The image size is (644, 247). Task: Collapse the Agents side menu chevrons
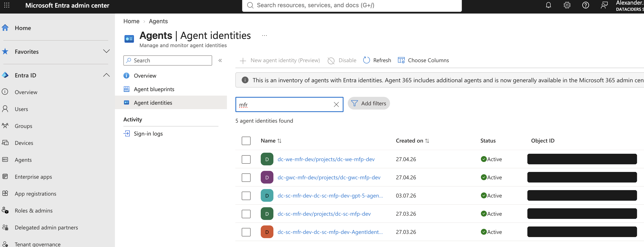pos(220,60)
